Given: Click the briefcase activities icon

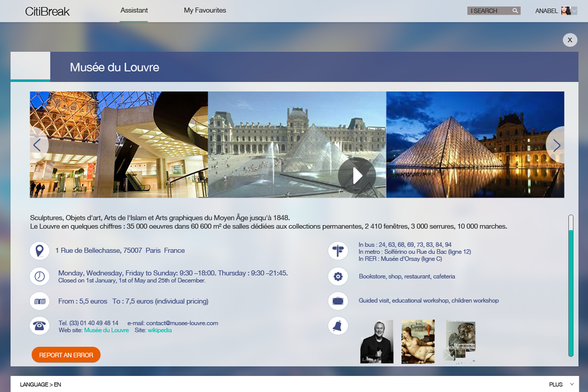Looking at the screenshot, I should [x=338, y=301].
